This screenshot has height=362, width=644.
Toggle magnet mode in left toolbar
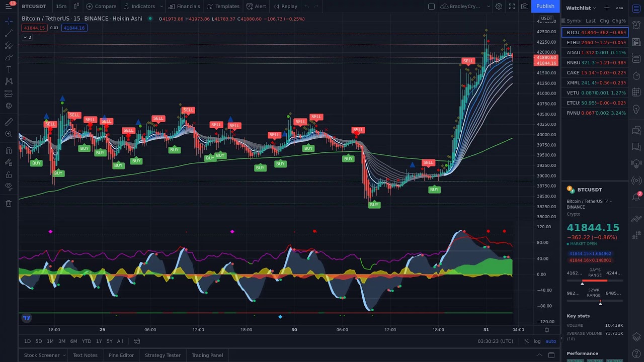pos(9,150)
